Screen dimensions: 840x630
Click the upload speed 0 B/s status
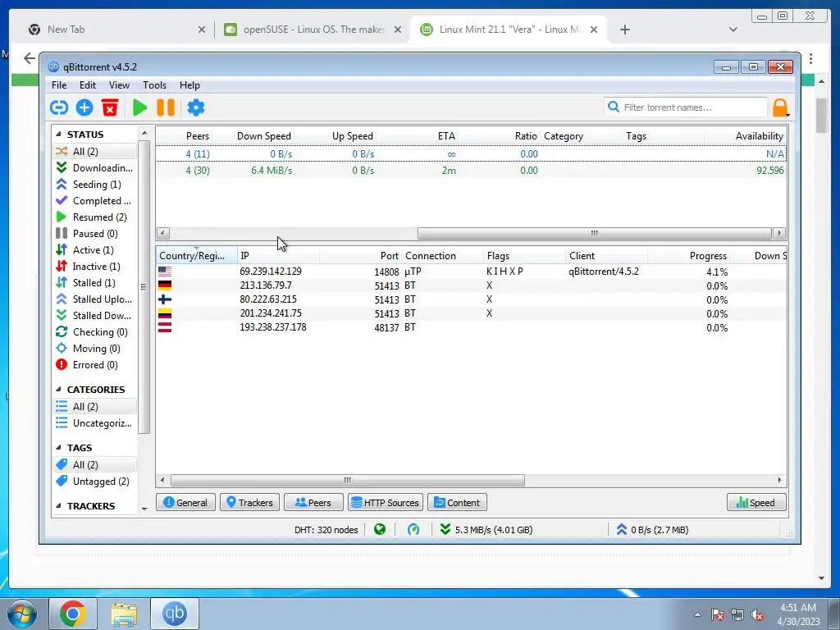tap(652, 530)
